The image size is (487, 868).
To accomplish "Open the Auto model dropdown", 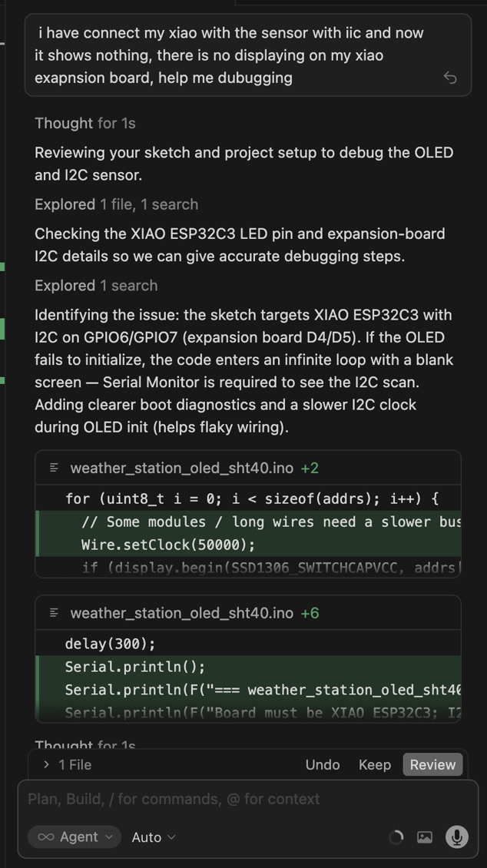I will [153, 837].
